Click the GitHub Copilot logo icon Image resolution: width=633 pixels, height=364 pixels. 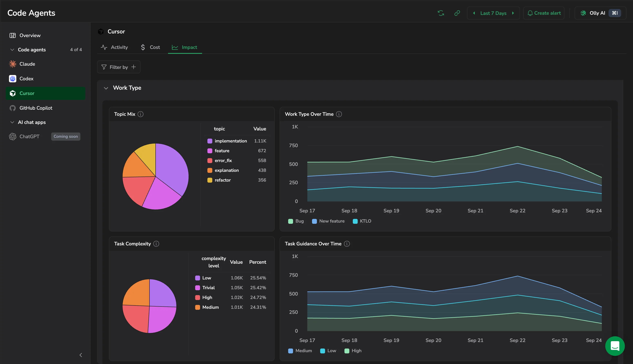tap(12, 108)
